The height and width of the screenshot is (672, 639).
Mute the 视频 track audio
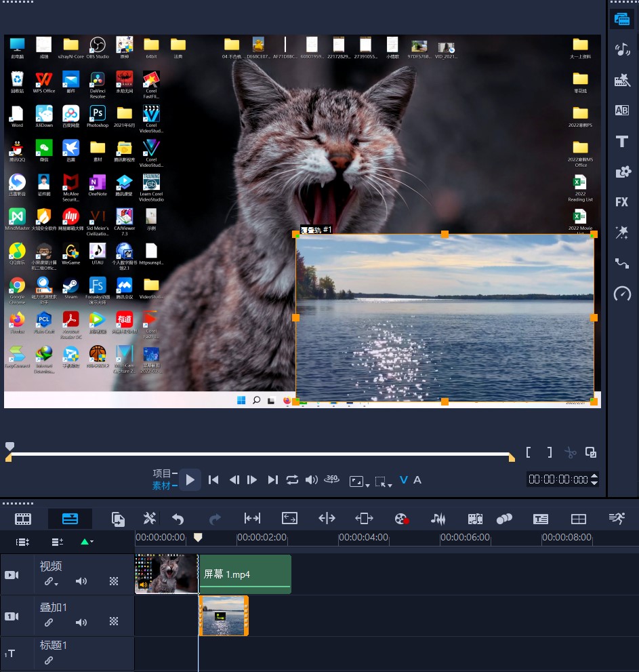[x=81, y=581]
